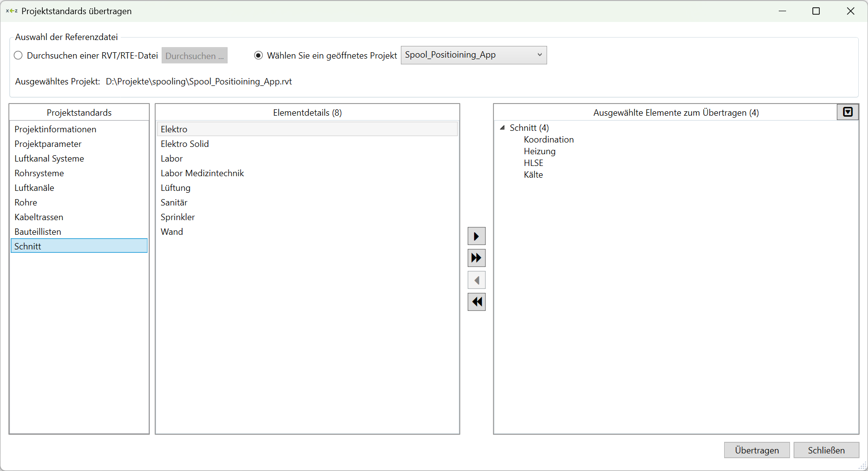Select Labor Medizintechnik in Elementdetails
The width and height of the screenshot is (868, 471).
point(202,173)
